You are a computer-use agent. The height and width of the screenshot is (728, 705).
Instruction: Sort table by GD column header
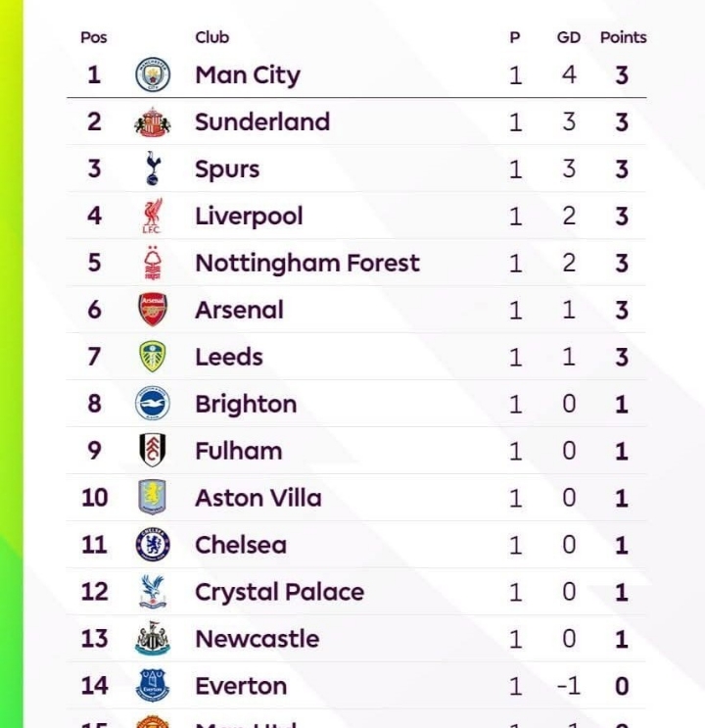point(569,37)
